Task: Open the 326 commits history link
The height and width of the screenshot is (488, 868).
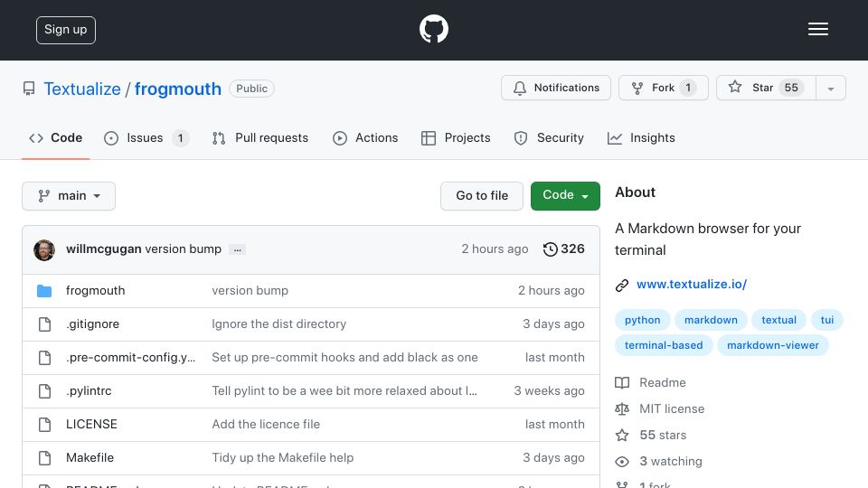Action: point(563,249)
